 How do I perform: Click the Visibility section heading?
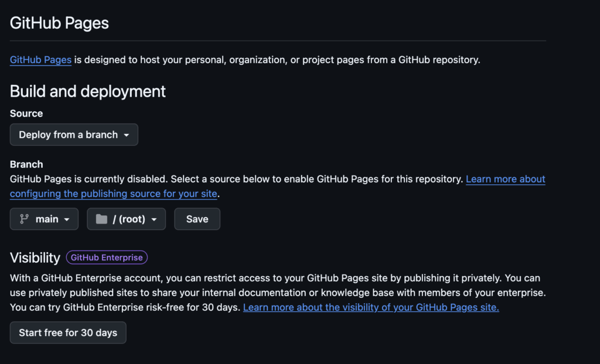35,257
